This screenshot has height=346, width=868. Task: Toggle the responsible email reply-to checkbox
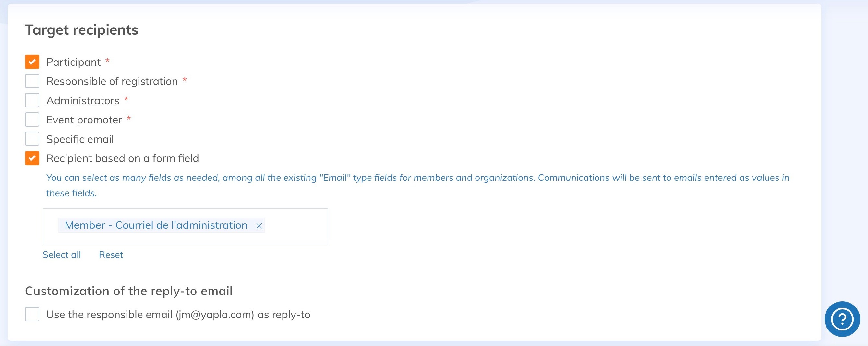32,314
